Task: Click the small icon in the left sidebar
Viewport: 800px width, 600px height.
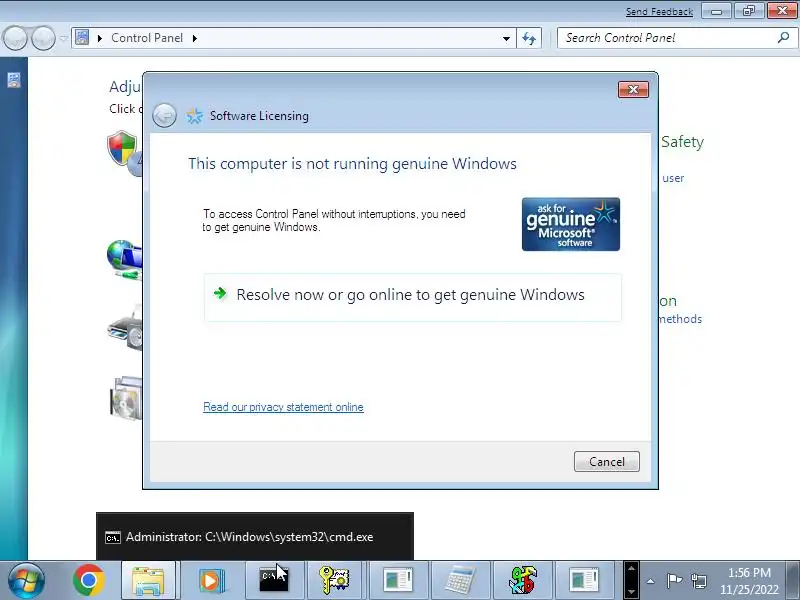Action: tap(14, 80)
